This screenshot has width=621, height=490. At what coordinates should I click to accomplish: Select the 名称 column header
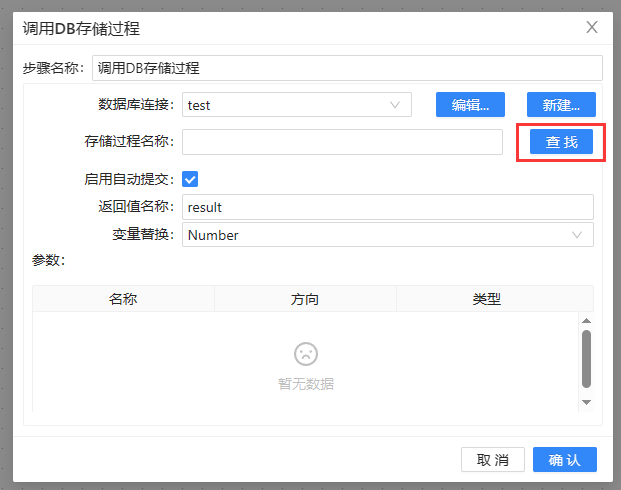[123, 299]
